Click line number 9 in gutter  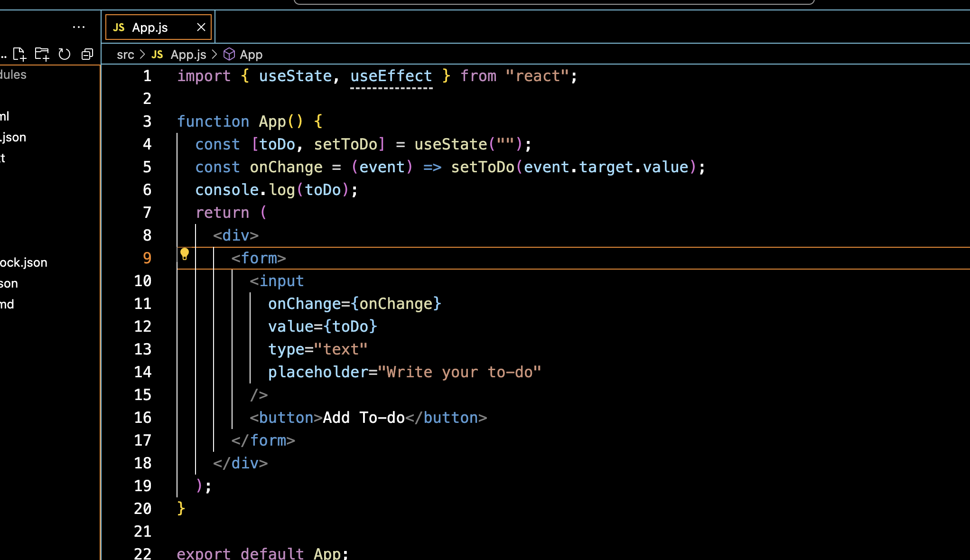147,258
